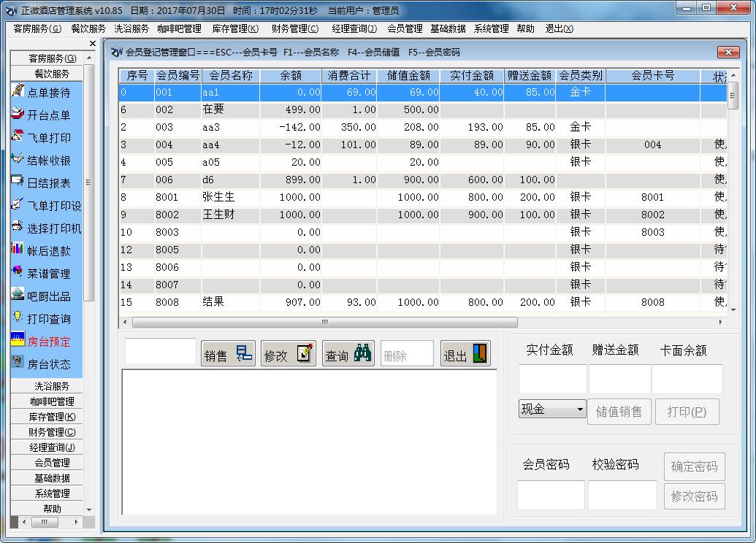Sort by 会员类别 column header
The image size is (756, 543).
[581, 76]
